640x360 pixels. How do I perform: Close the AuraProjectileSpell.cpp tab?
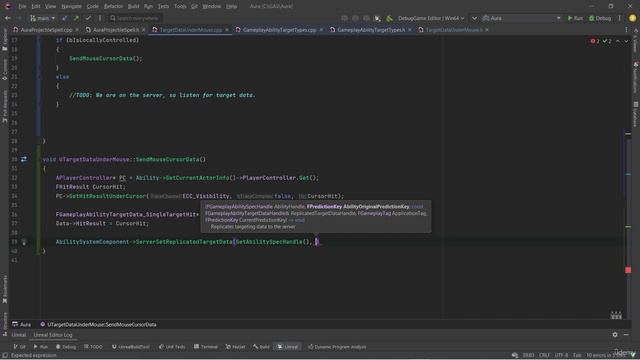pos(77,30)
